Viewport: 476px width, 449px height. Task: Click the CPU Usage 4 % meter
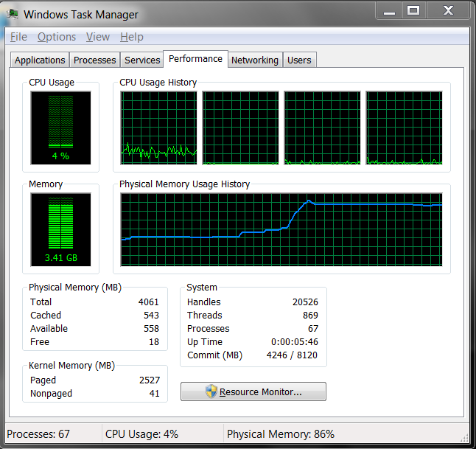point(60,128)
